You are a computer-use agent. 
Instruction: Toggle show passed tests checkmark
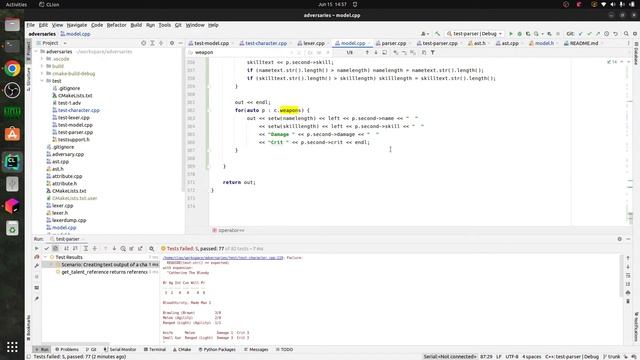pyautogui.click(x=47, y=248)
